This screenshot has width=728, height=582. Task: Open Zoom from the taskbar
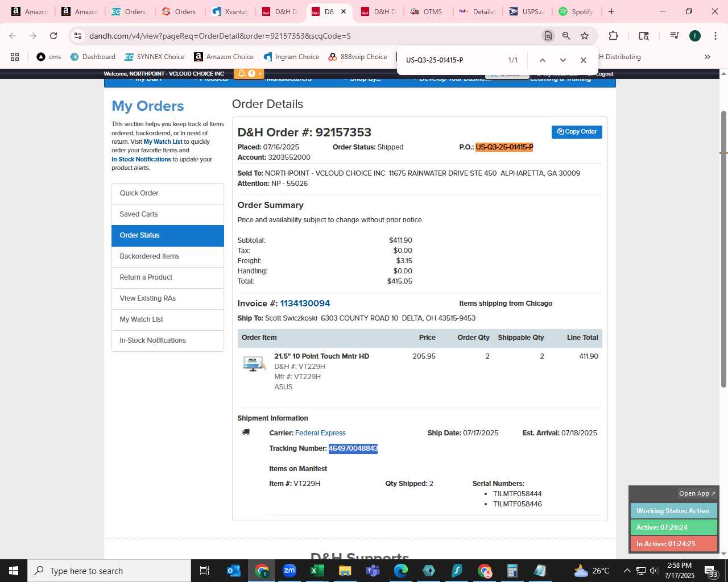pyautogui.click(x=289, y=571)
